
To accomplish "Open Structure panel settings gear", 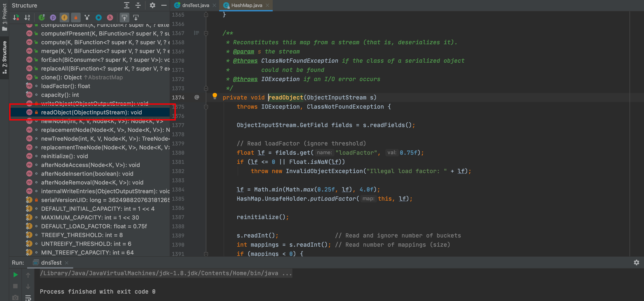I will pyautogui.click(x=153, y=5).
